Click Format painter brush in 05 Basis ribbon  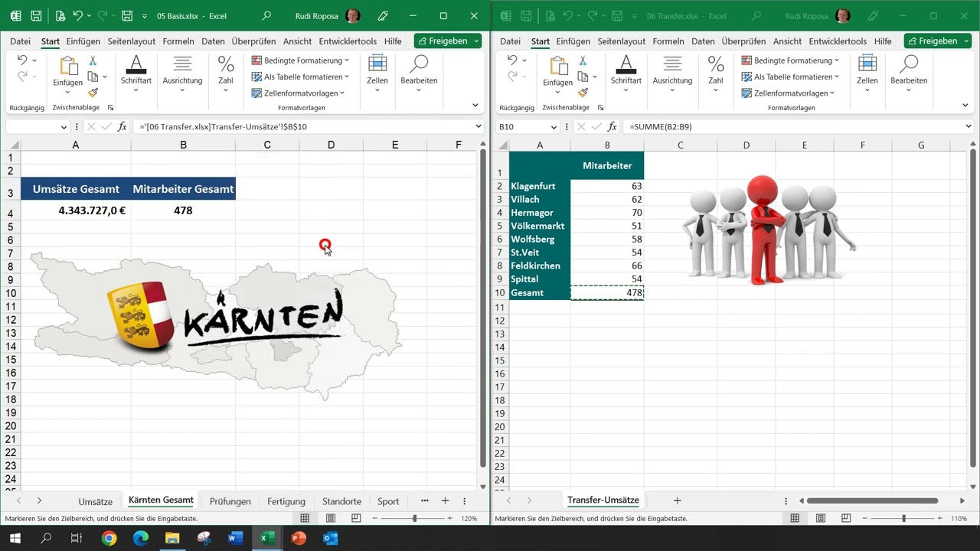coord(93,93)
